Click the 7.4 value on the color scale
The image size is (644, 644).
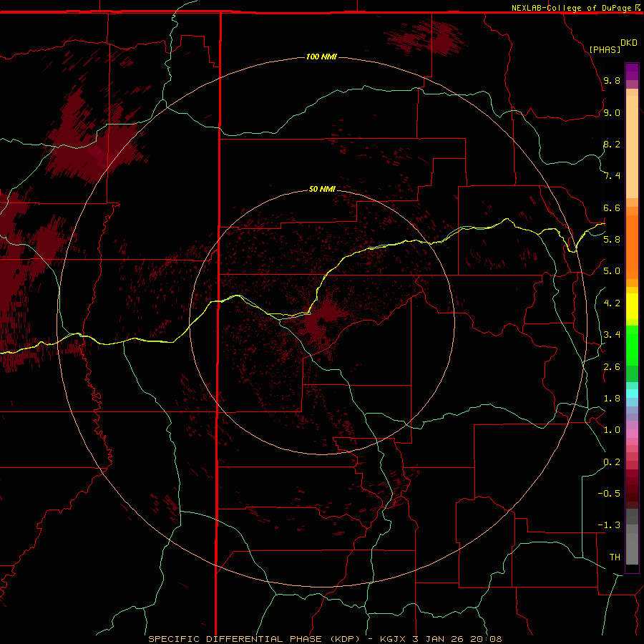(612, 176)
